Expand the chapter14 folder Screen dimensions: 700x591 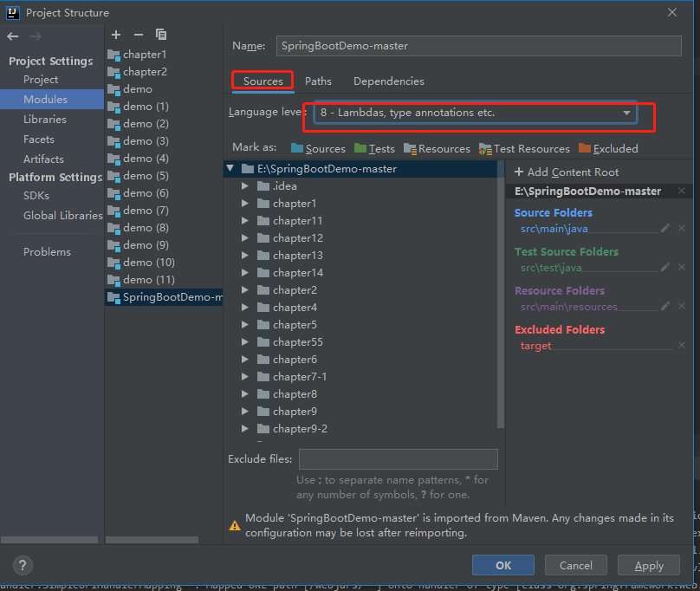pos(244,272)
